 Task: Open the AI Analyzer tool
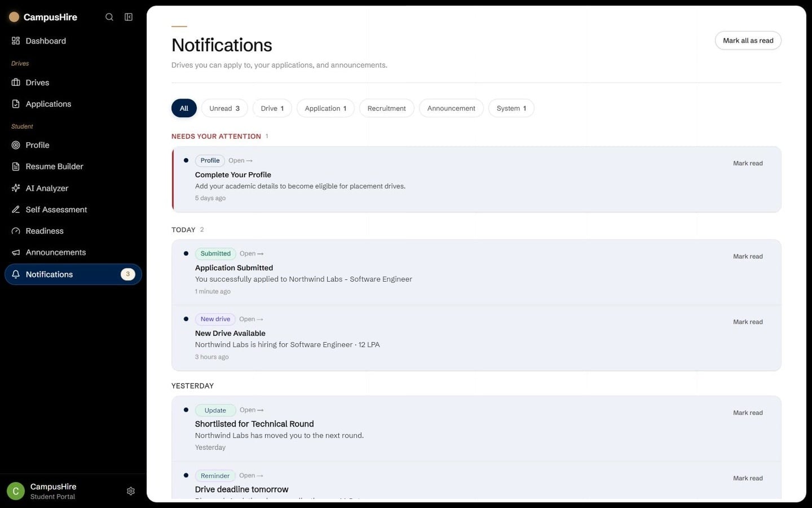[x=73, y=188]
